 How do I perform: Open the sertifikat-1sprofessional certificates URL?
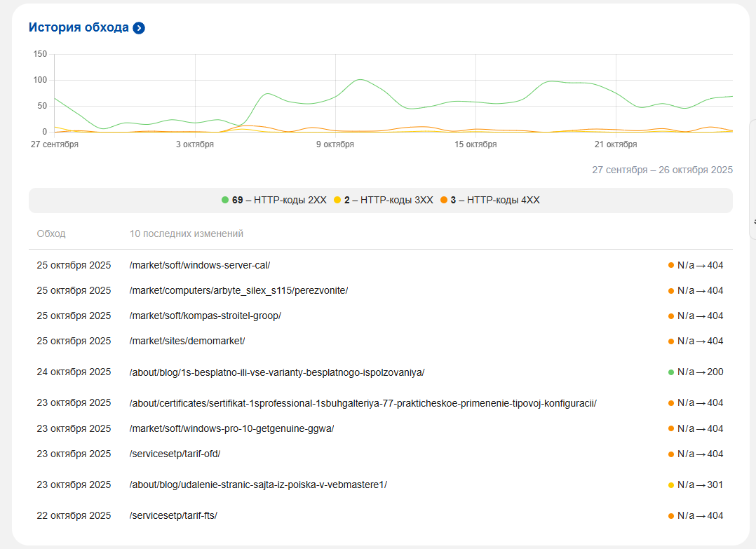[x=363, y=403]
